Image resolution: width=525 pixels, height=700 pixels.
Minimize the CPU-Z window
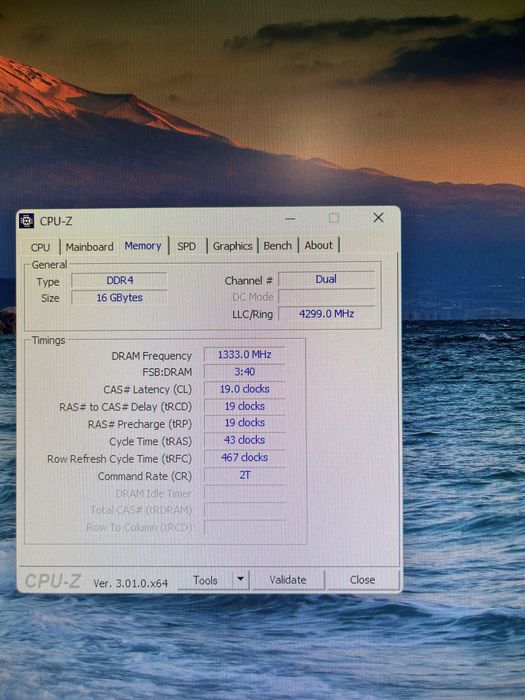point(290,219)
